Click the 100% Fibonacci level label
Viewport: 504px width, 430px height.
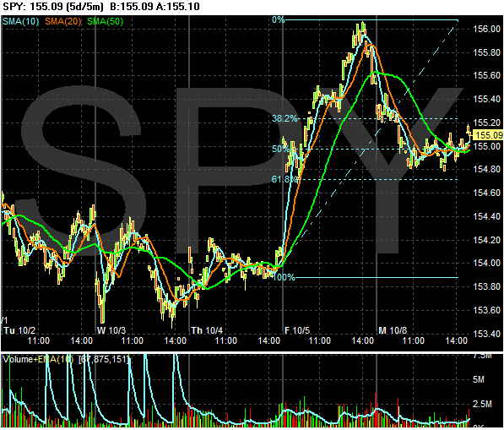pos(284,277)
